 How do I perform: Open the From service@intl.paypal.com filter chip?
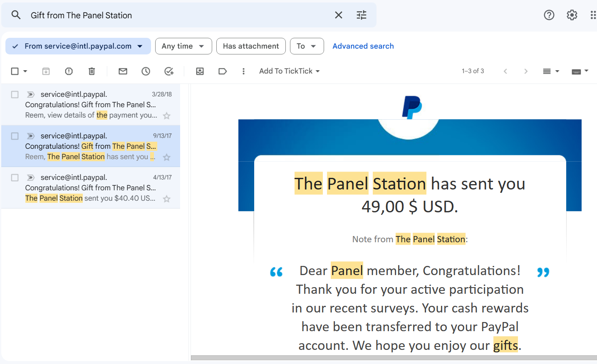click(78, 46)
